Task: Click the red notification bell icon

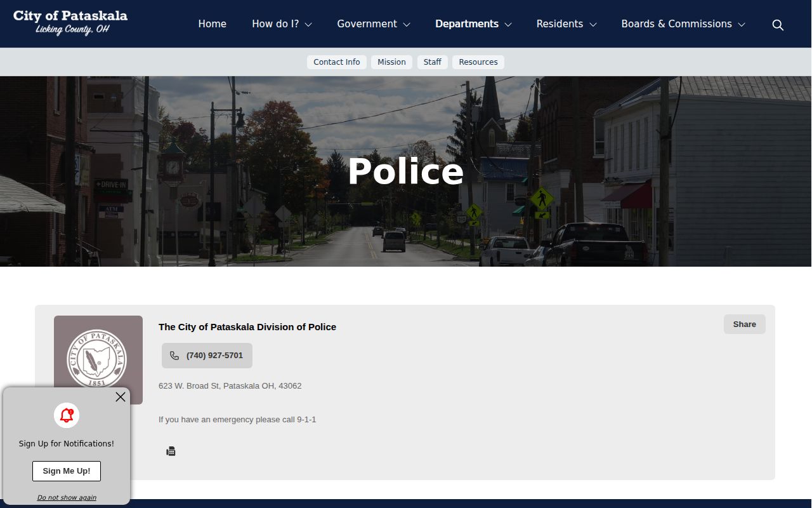Action: (67, 415)
